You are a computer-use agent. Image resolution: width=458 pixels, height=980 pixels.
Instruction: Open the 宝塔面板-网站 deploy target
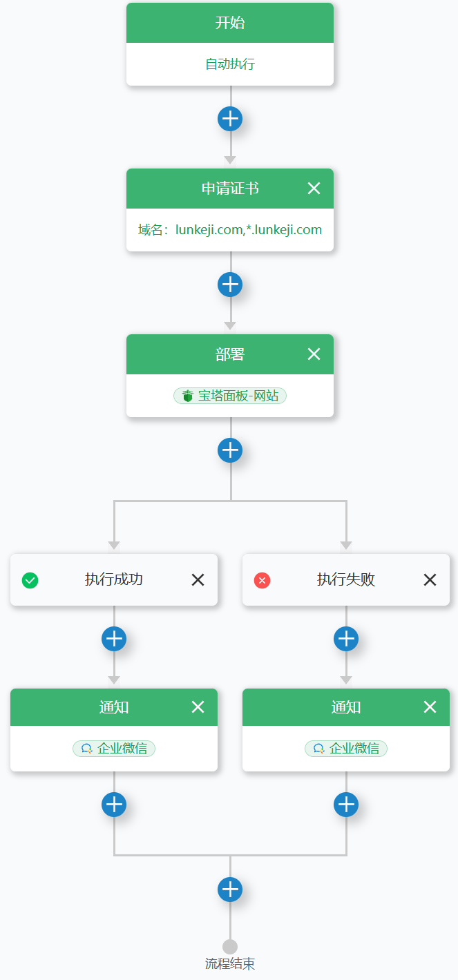pos(230,396)
